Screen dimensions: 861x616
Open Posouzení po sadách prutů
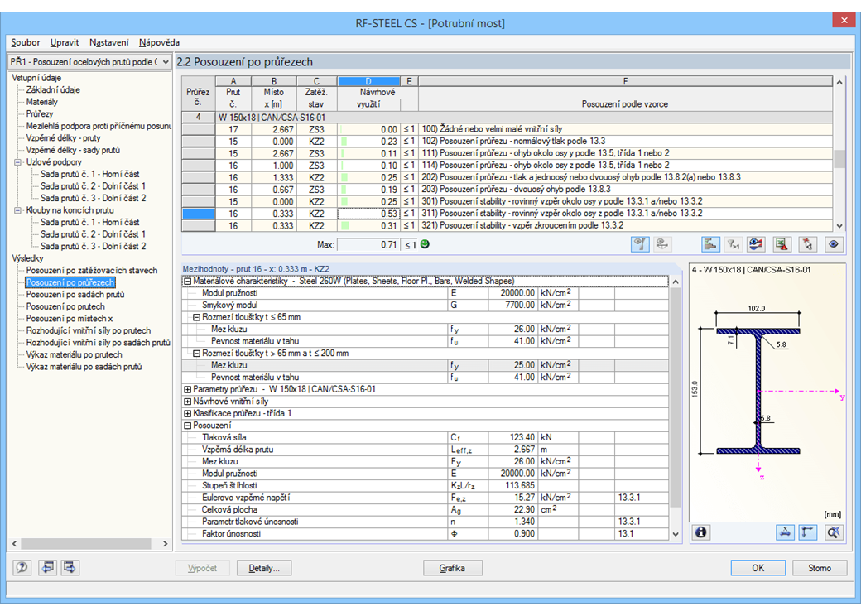coord(75,295)
